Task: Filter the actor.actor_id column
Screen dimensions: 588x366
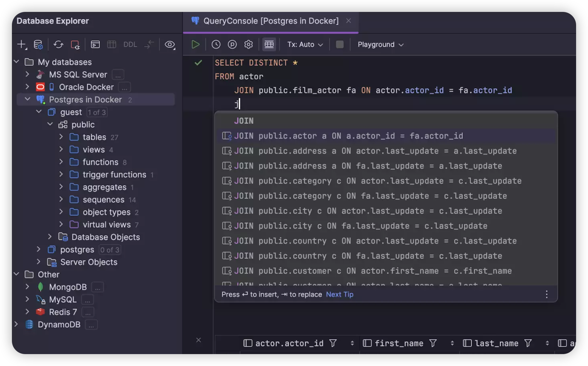Action: pos(333,343)
